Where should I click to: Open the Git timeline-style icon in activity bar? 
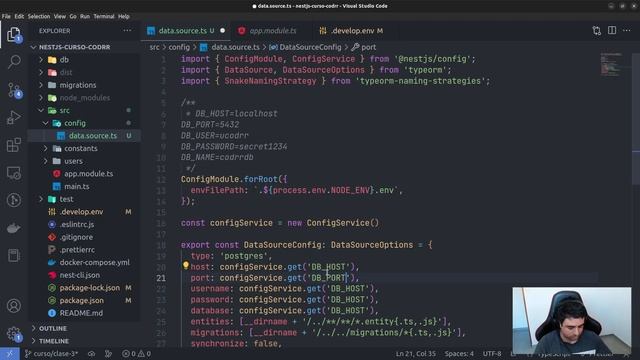pyautogui.click(x=14, y=200)
